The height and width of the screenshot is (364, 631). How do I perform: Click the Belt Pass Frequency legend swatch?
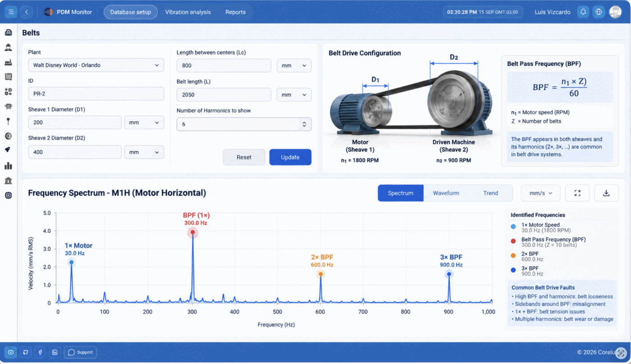coord(513,241)
